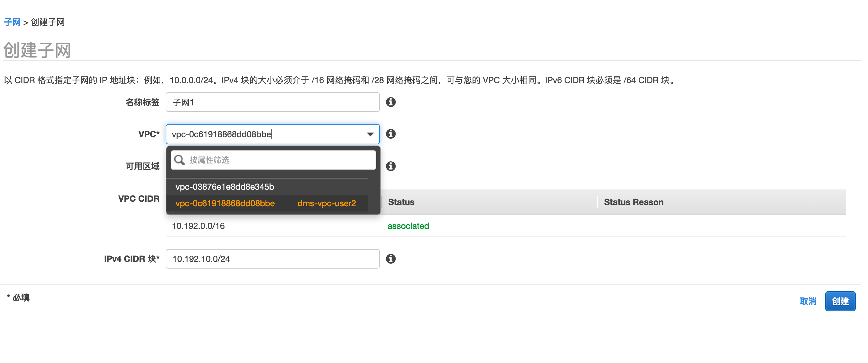The height and width of the screenshot is (363, 868).
Task: Expand the VPC dropdown arrow
Action: [370, 134]
